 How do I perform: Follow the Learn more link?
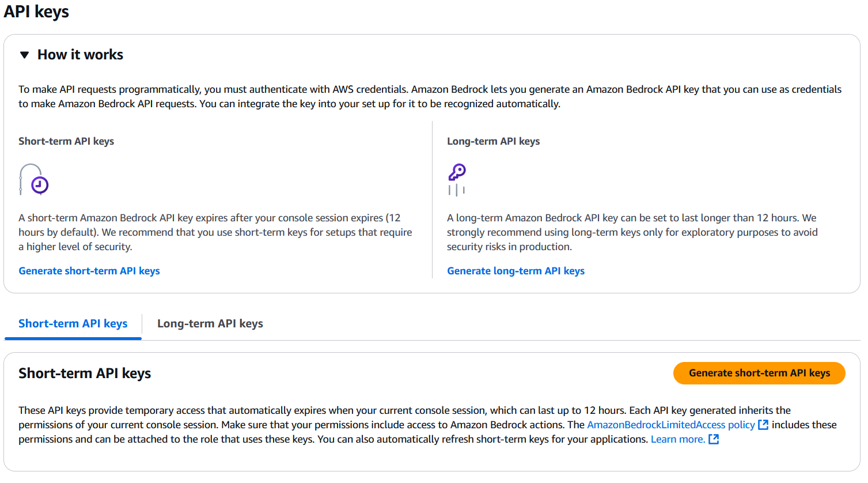(x=677, y=439)
